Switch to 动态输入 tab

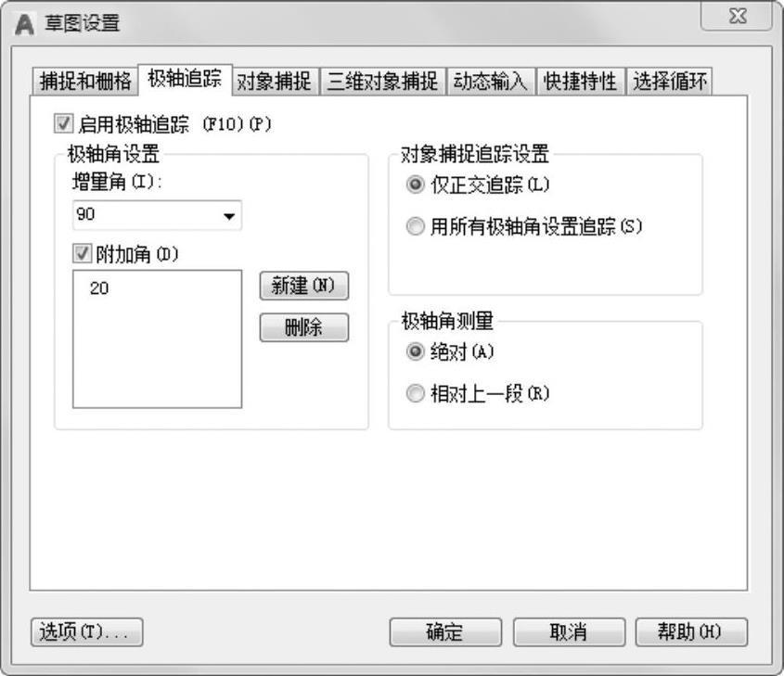491,81
